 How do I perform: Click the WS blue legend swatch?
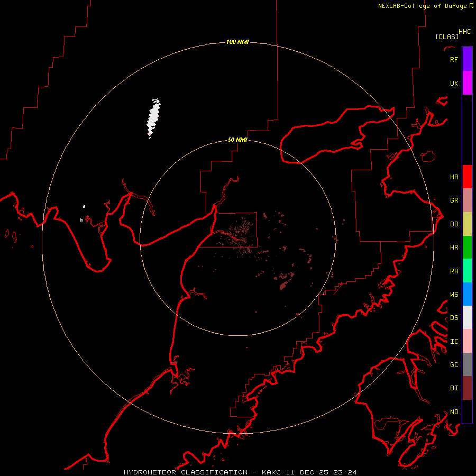pyautogui.click(x=467, y=294)
